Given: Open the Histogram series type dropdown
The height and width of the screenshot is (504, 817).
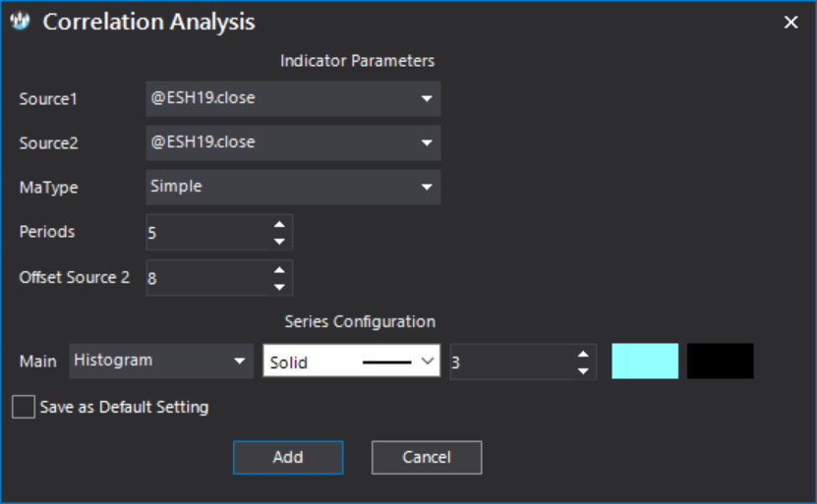Looking at the screenshot, I should pyautogui.click(x=161, y=361).
